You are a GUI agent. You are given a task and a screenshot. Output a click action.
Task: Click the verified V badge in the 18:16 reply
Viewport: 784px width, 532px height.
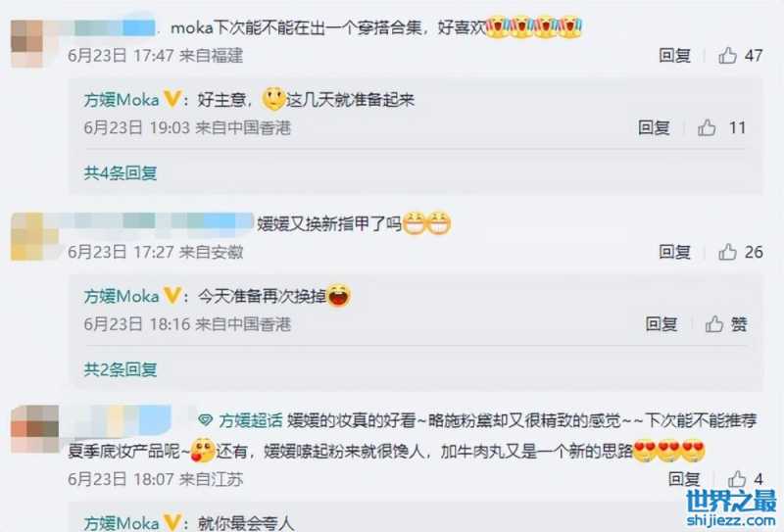point(172,295)
